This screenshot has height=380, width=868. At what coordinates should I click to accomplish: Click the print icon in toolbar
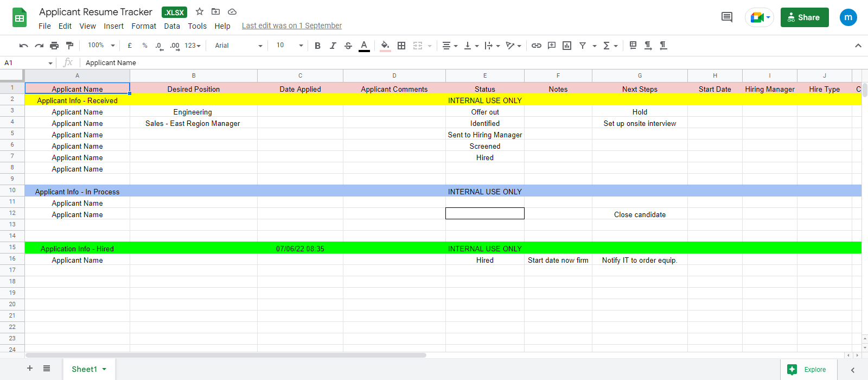(54, 46)
